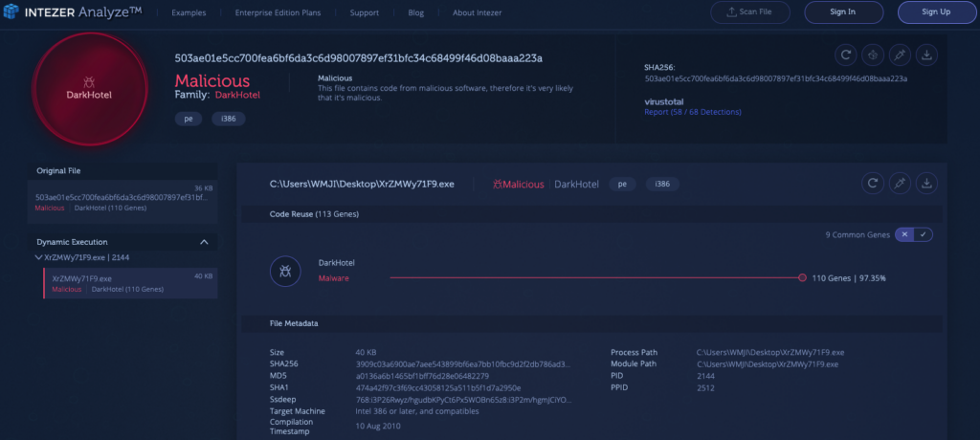980x440 pixels.
Task: Click syringe icon in the file detail header
Action: pos(899,183)
